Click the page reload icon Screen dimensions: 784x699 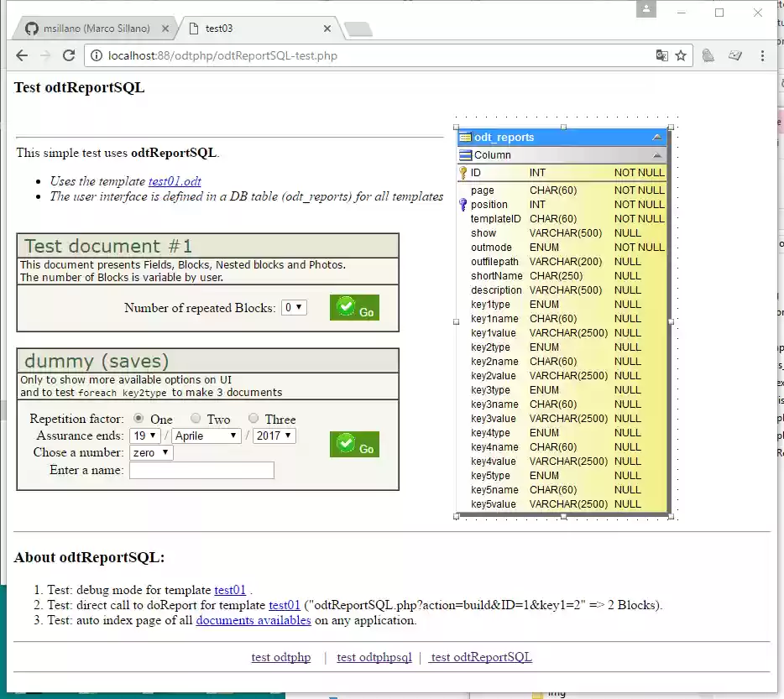(x=70, y=55)
